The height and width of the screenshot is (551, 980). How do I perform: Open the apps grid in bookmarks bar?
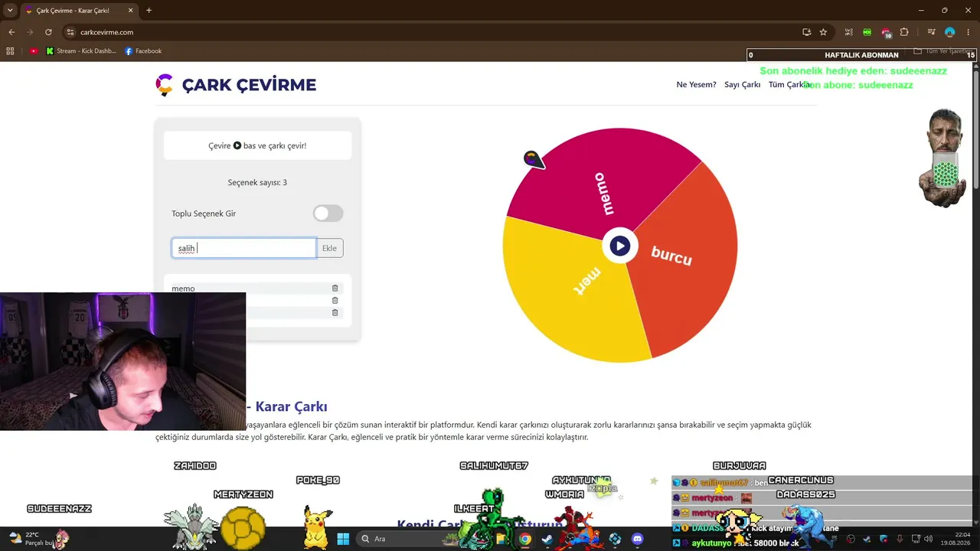tap(10, 51)
